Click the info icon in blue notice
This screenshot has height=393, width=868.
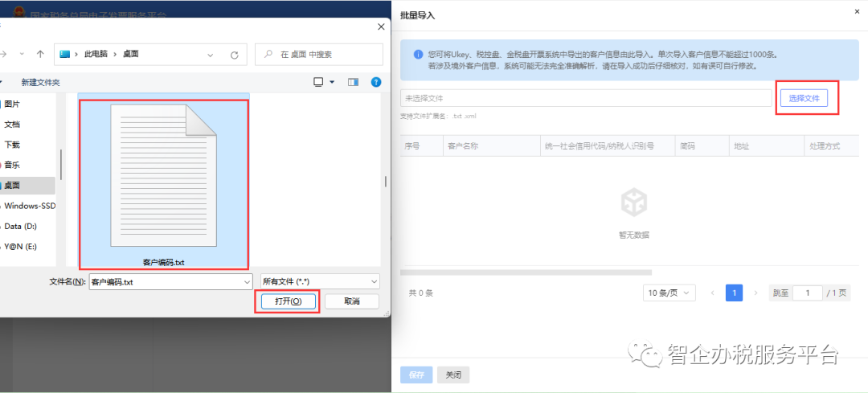(x=418, y=55)
